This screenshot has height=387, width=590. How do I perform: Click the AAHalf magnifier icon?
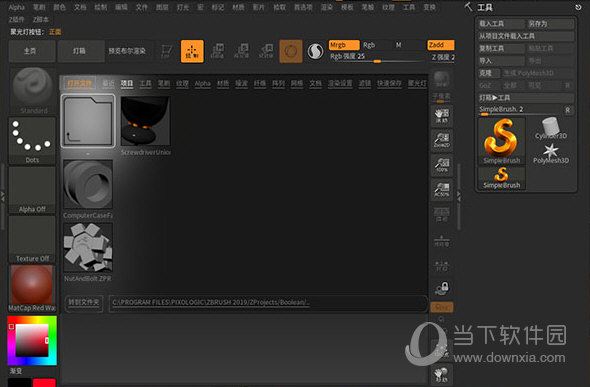pos(442,189)
